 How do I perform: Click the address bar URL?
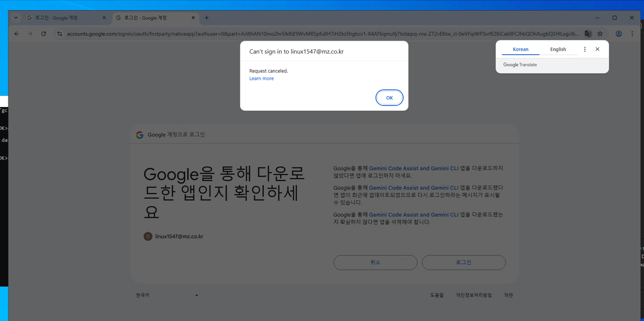point(323,34)
